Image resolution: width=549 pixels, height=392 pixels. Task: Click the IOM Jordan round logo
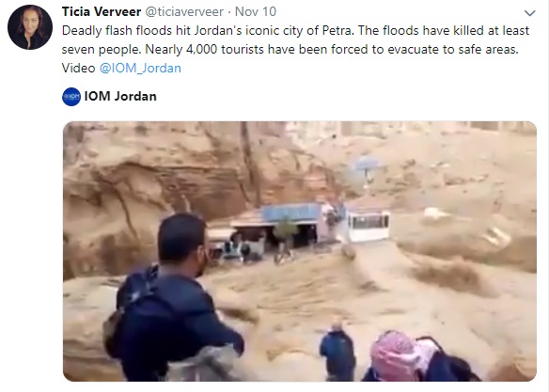click(71, 97)
